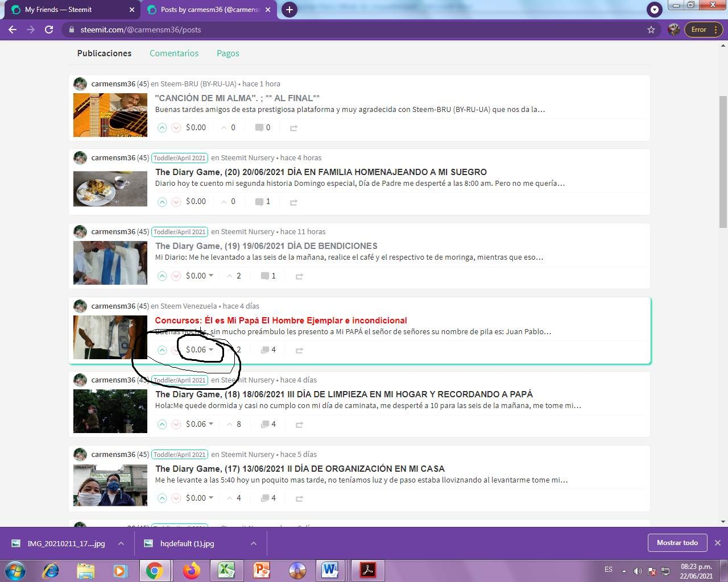The image size is (728, 582).
Task: Resteem the Diary Game (20) post
Action: pyautogui.click(x=293, y=202)
